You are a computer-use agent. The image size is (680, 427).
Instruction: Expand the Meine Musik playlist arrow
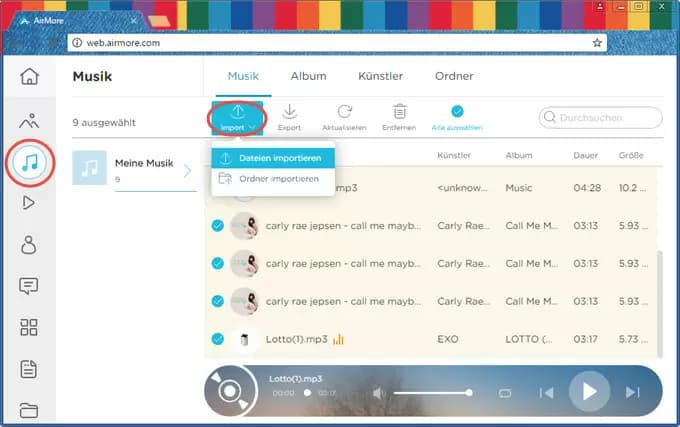[187, 171]
